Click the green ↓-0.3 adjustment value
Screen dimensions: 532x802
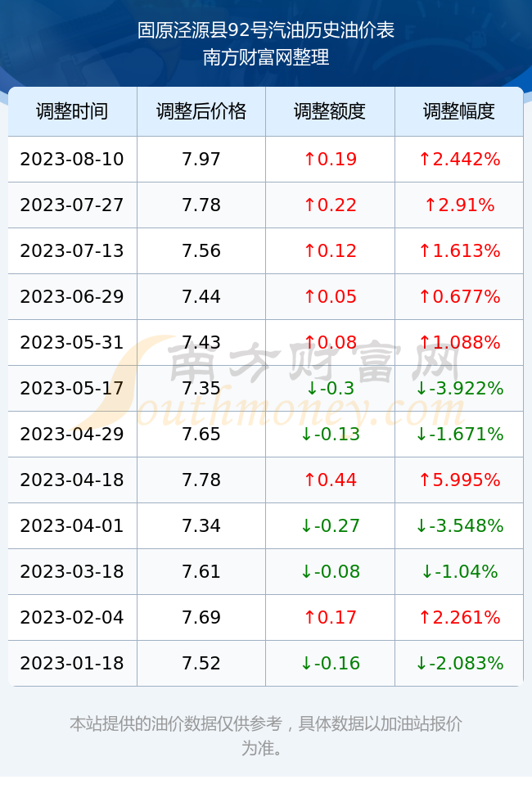[x=330, y=388]
